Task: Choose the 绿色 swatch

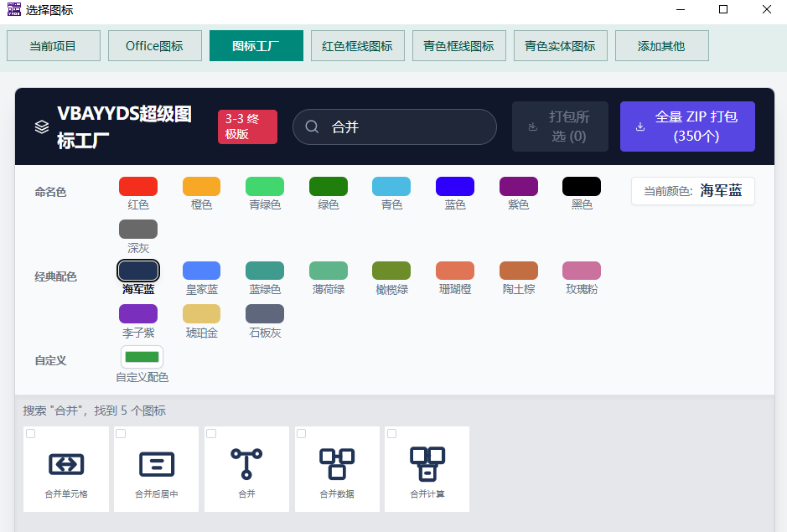Action: (329, 187)
